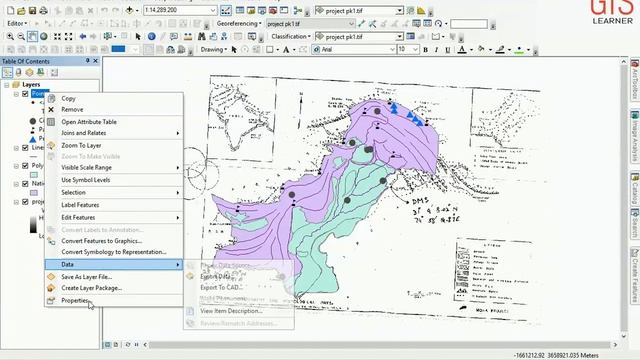Switch TOC to List By Visibility
Image resolution: width=640 pixels, height=360 pixels.
click(x=29, y=73)
